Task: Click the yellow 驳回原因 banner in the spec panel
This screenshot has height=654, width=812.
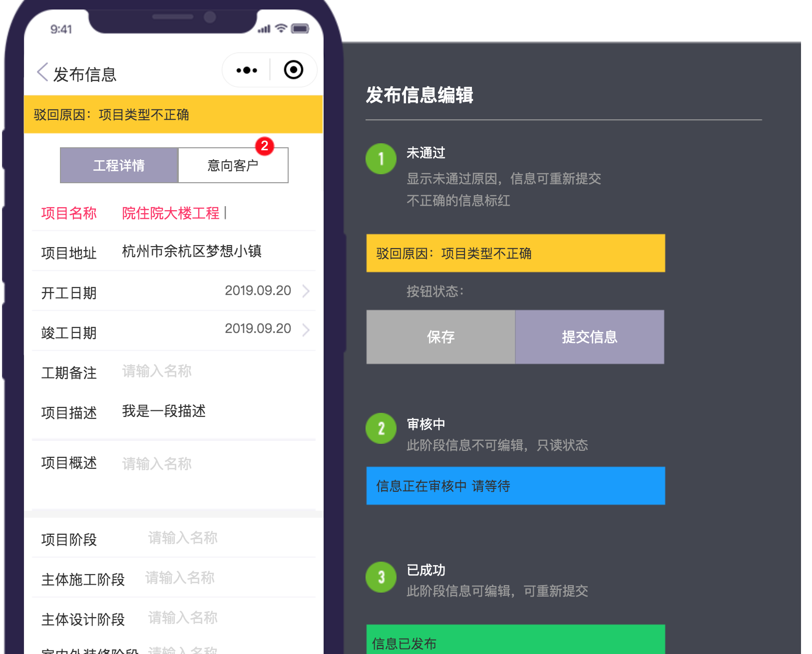Action: 516,253
